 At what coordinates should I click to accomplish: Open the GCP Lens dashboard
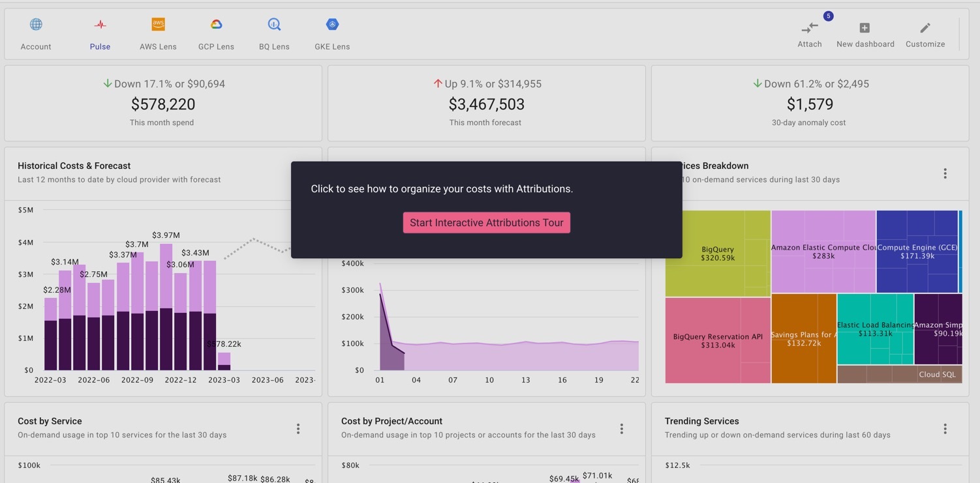click(x=216, y=25)
